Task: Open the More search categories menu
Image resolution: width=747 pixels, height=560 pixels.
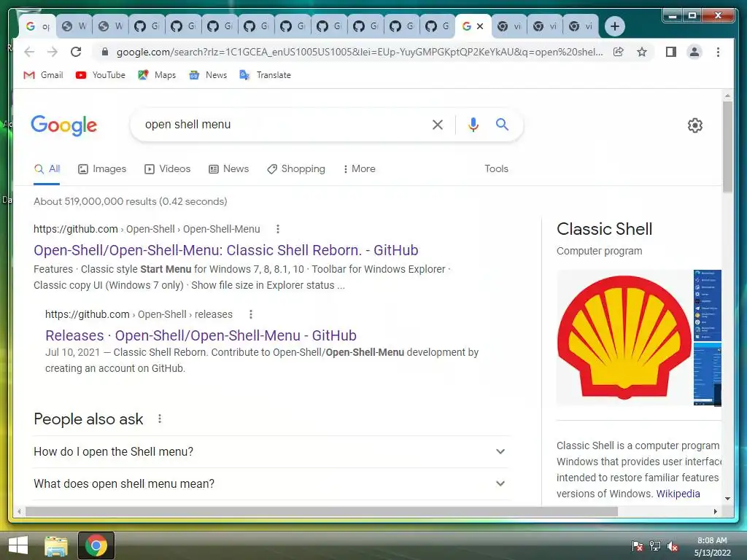Action: click(x=359, y=169)
